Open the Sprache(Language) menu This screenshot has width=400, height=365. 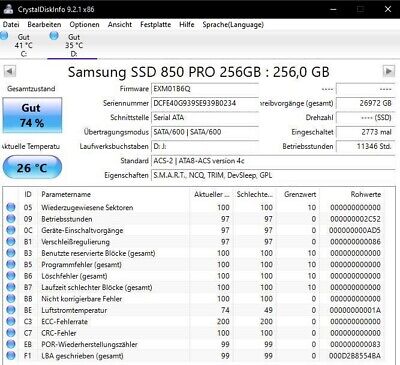click(233, 25)
